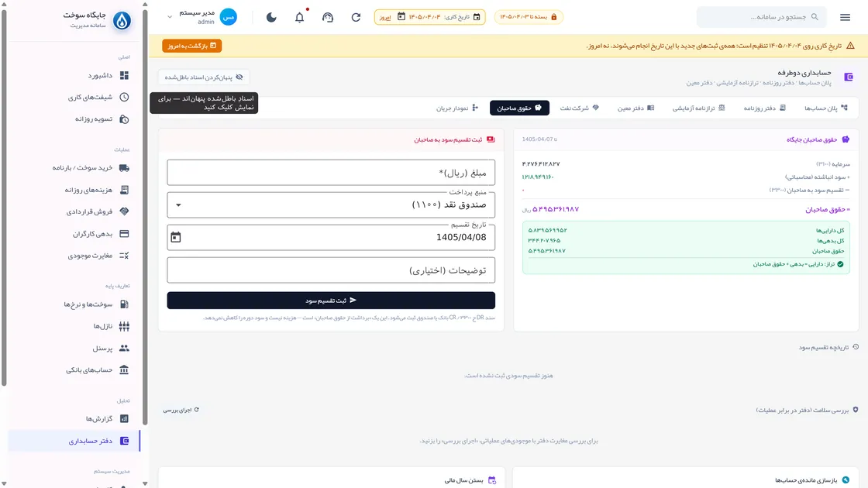Open the support headset icon
The image size is (868, 488).
click(328, 17)
